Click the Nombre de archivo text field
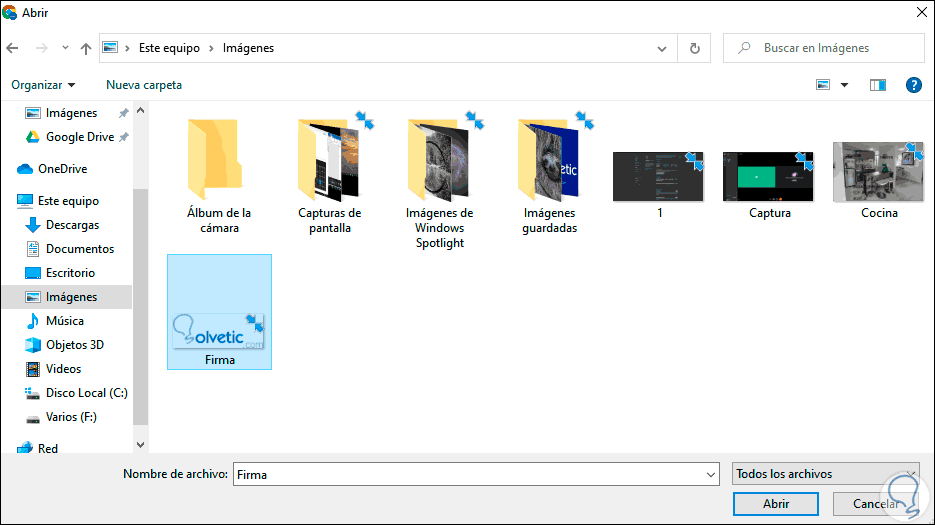The height and width of the screenshot is (525, 935). tap(469, 474)
